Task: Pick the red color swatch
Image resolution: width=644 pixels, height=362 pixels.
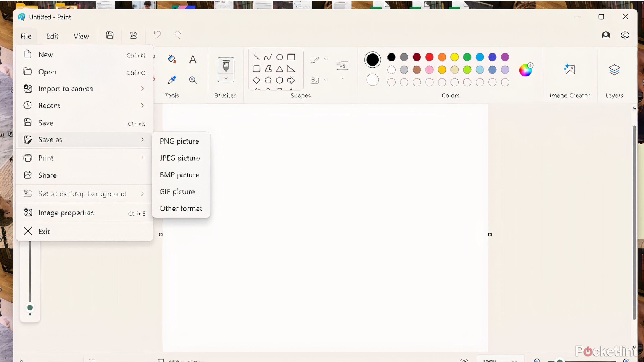Action: [429, 57]
